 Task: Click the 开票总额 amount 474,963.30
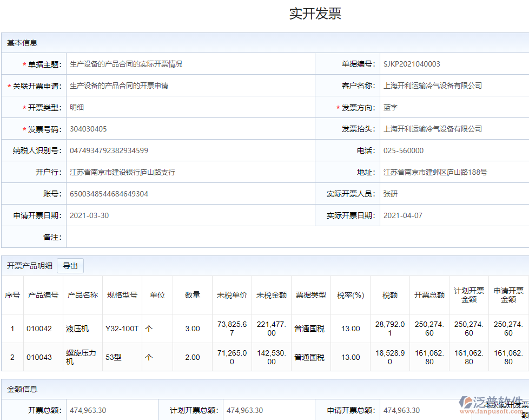(88, 410)
